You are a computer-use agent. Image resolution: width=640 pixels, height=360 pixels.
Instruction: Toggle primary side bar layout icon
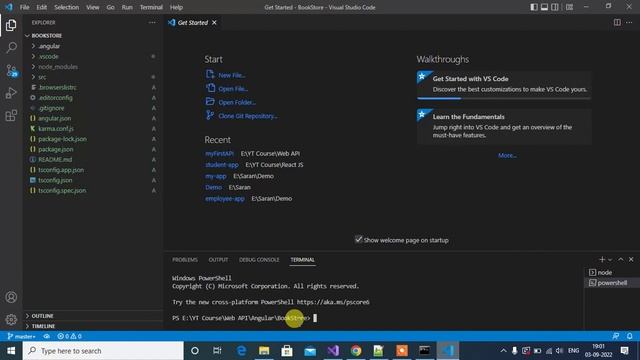coord(534,7)
